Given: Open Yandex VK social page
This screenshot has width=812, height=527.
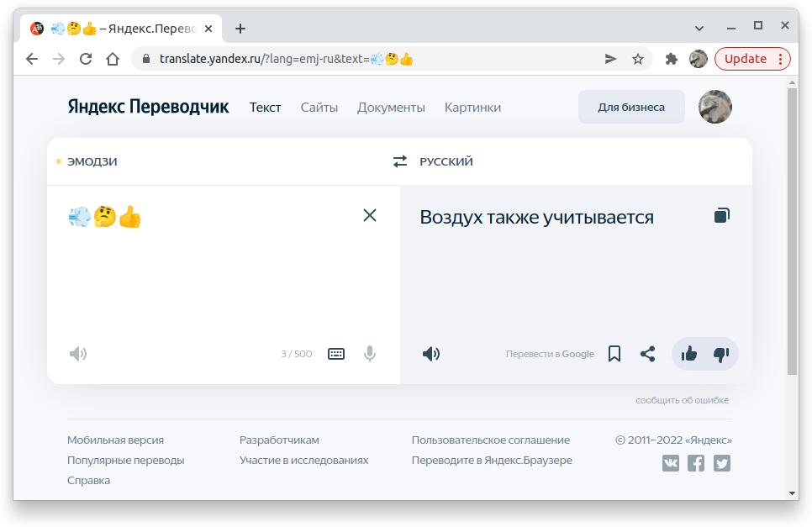Looking at the screenshot, I should point(671,463).
